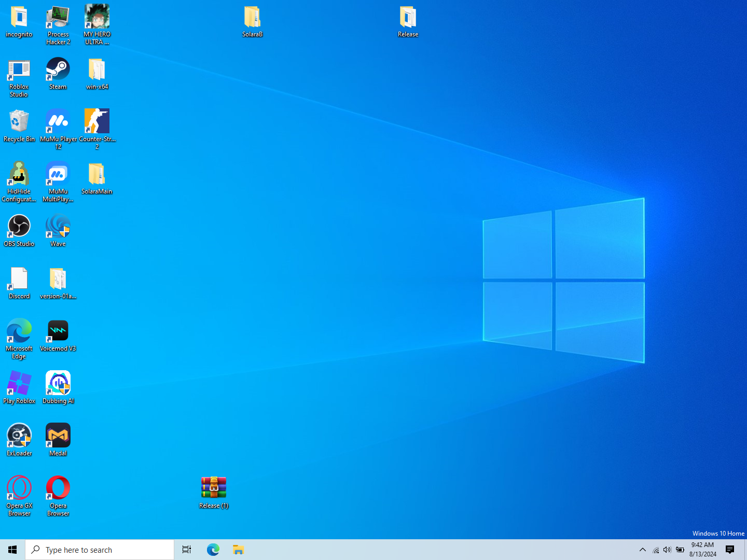This screenshot has height=560, width=747.
Task: Open the Windows Start menu
Action: (12, 550)
